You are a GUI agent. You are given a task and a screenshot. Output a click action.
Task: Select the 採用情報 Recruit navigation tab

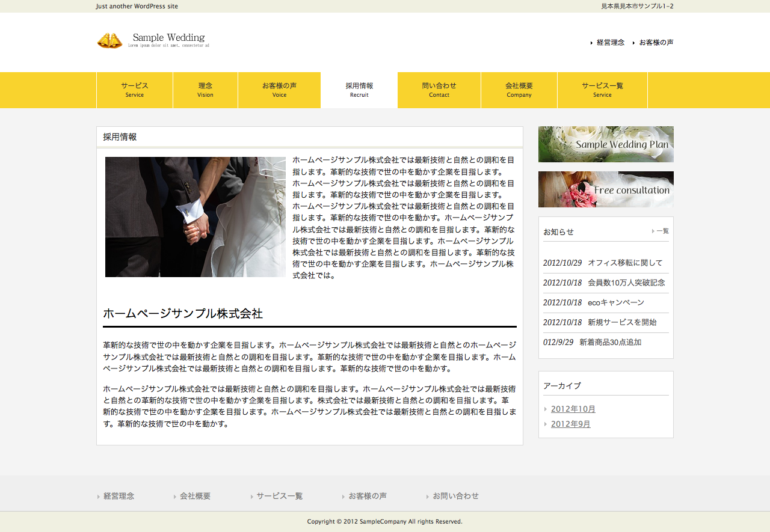point(359,90)
